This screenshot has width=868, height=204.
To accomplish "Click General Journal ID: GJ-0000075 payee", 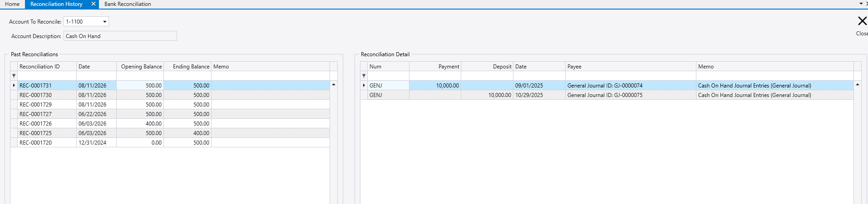I will [631, 95].
